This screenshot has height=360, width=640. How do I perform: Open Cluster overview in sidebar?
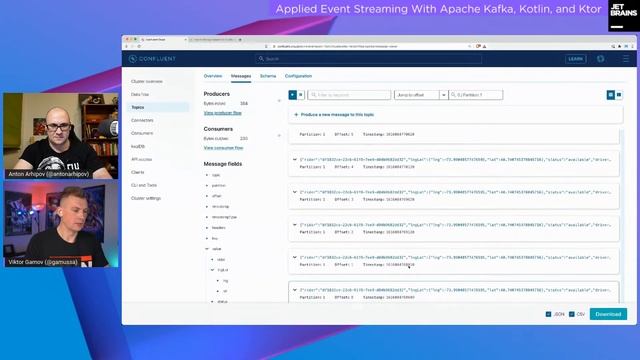coord(147,81)
